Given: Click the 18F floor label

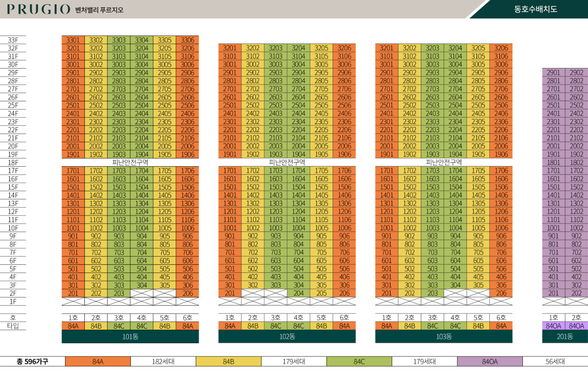Looking at the screenshot, I should click(x=13, y=163).
